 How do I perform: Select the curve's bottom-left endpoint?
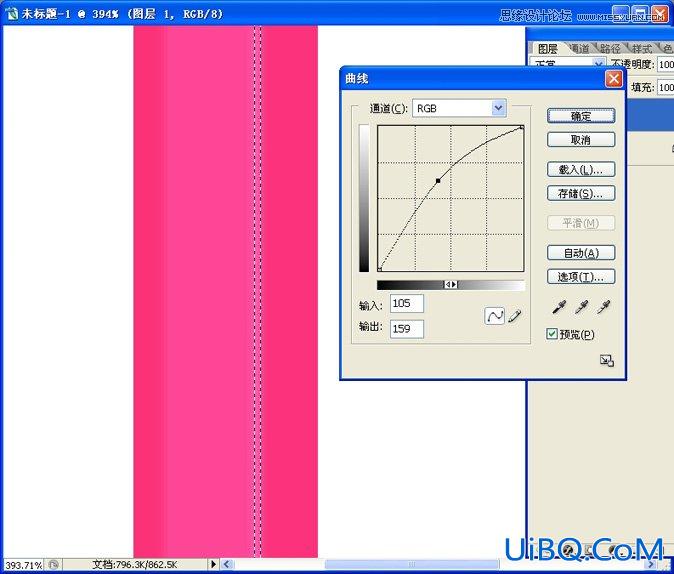pyautogui.click(x=380, y=269)
